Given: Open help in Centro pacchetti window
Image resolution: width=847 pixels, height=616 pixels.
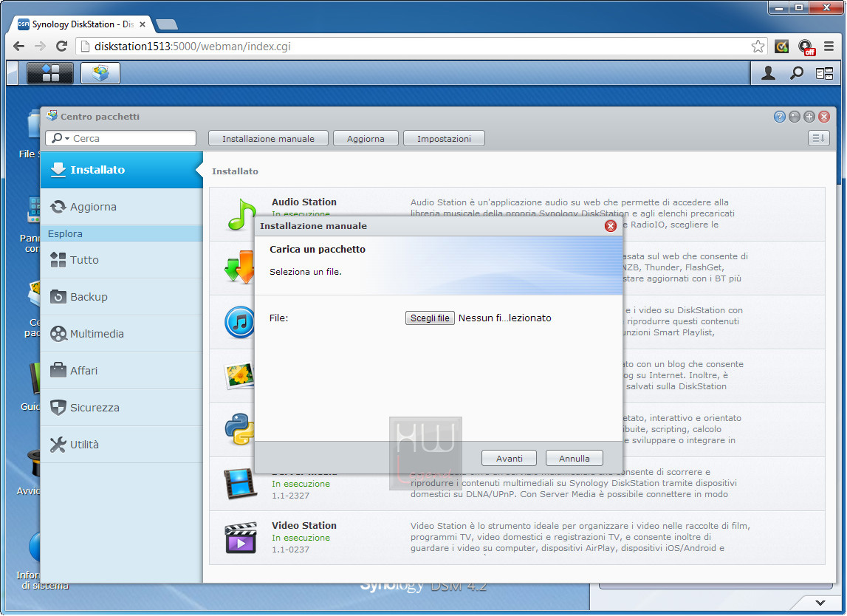Looking at the screenshot, I should 780,117.
